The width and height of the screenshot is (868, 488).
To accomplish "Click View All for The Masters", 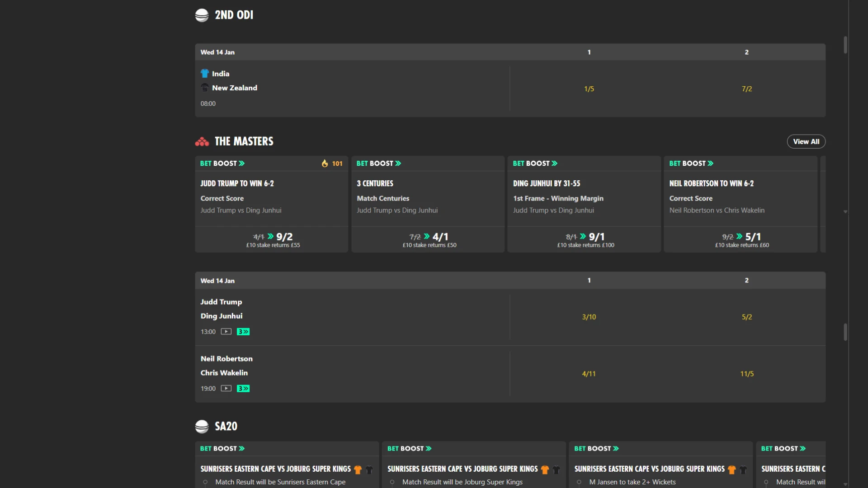I will coord(806,141).
